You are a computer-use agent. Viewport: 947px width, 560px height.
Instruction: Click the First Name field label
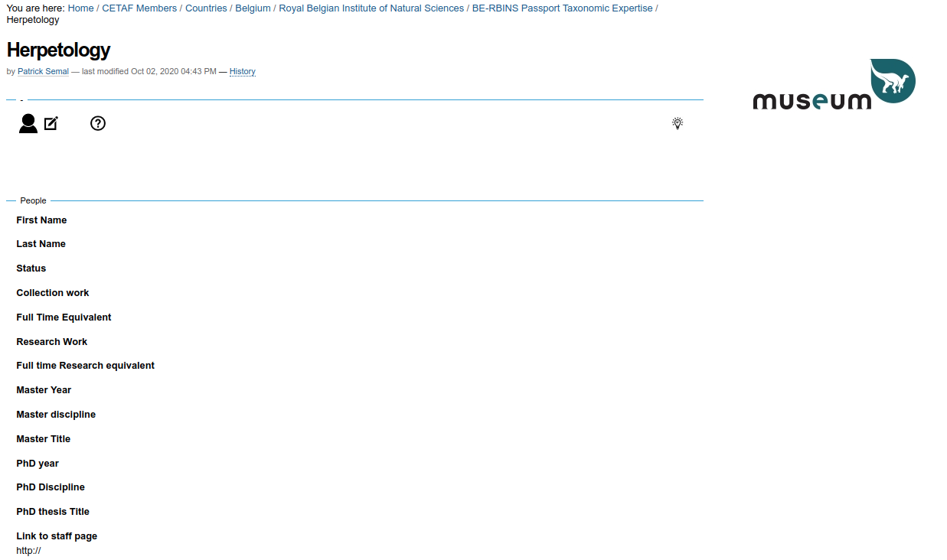tap(41, 220)
